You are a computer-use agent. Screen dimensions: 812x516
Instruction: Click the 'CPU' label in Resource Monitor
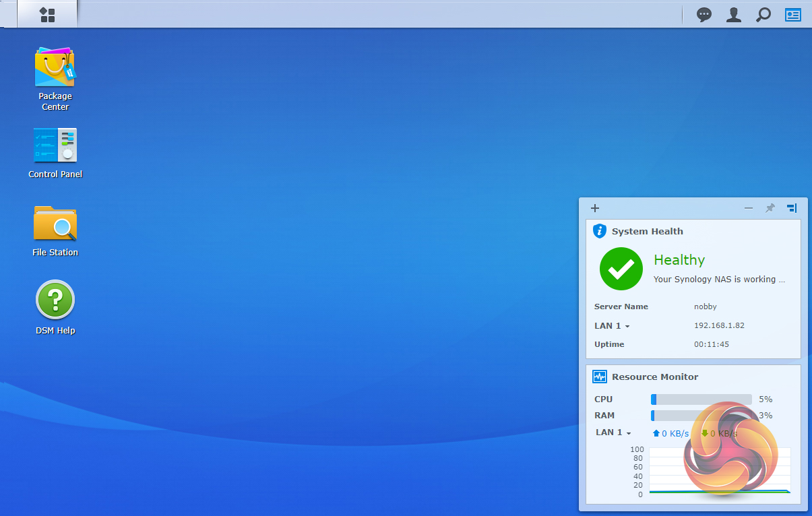604,399
